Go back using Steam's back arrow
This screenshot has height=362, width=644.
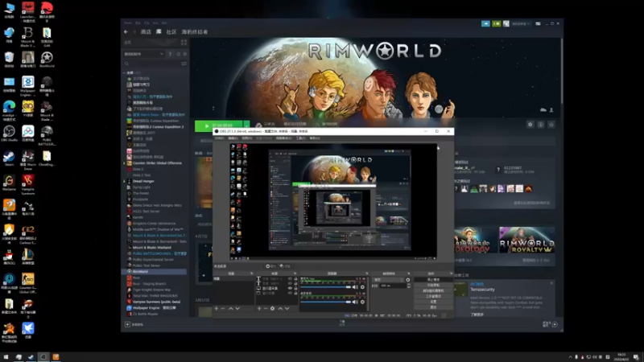point(126,31)
